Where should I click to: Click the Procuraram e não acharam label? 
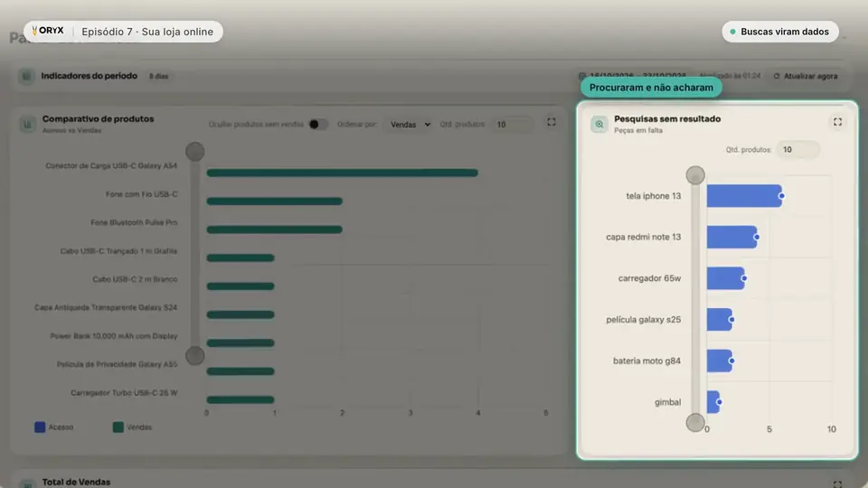click(x=651, y=88)
